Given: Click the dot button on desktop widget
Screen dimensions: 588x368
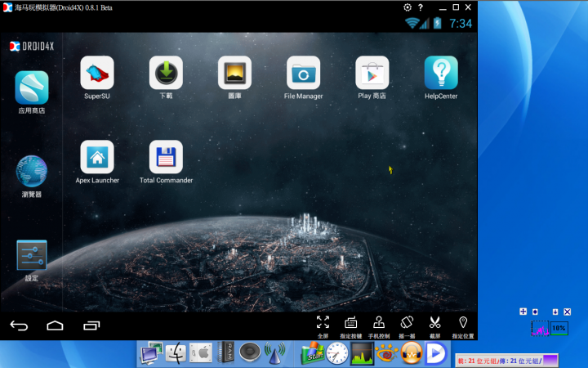Looking at the screenshot, I should click(x=535, y=312).
